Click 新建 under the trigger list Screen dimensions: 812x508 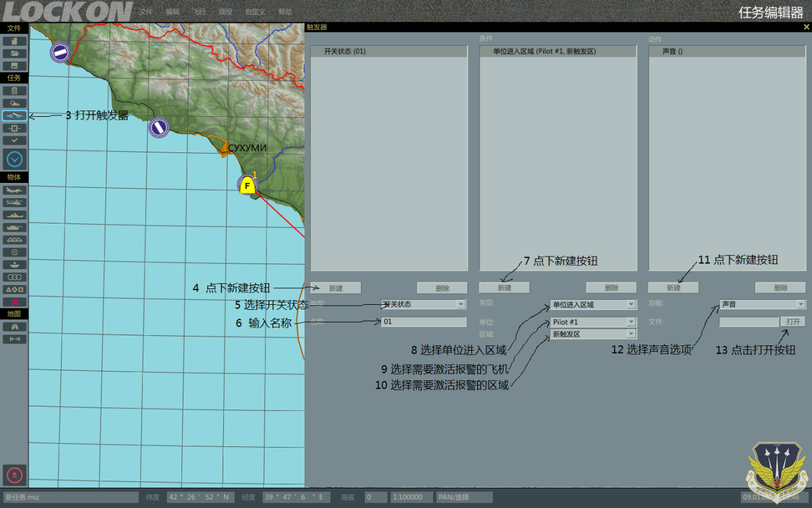336,288
